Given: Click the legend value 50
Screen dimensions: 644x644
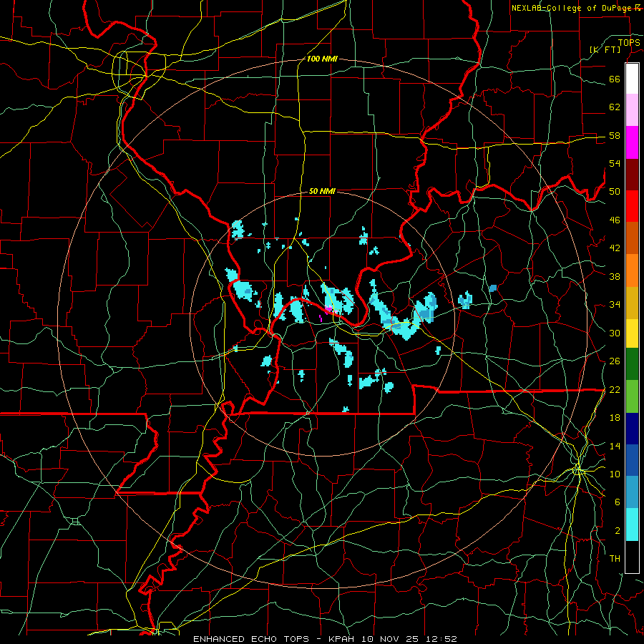Looking at the screenshot, I should 615,192.
